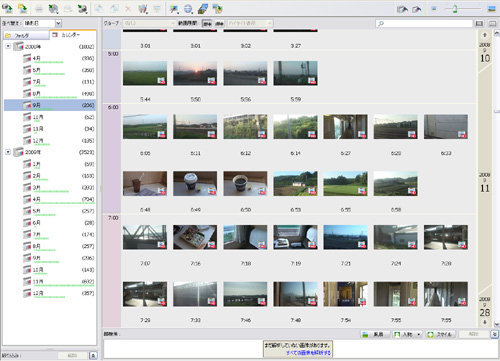
Task: Click the 風景 filter button
Action: tap(375, 334)
